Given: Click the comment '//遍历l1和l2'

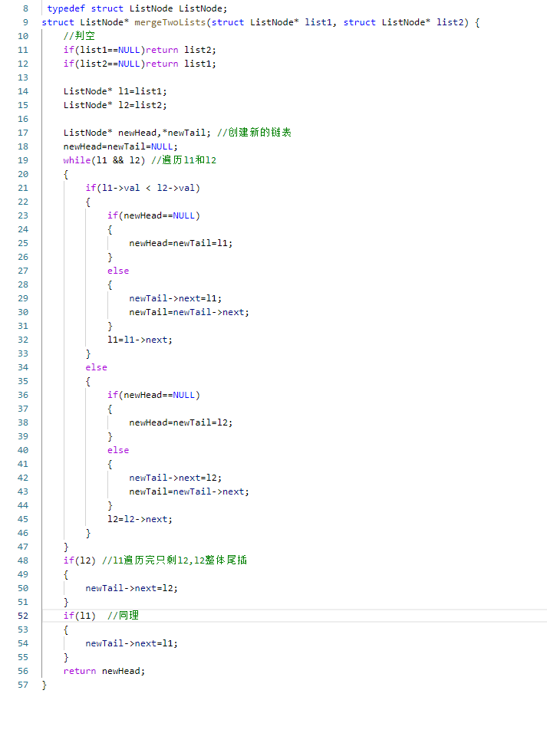Looking at the screenshot, I should tap(184, 160).
